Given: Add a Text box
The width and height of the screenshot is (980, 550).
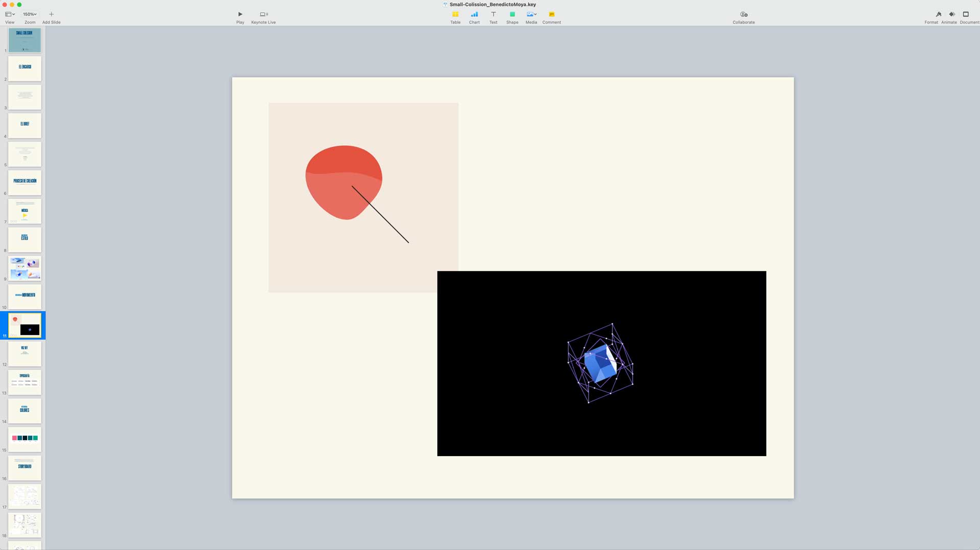Looking at the screenshot, I should pos(493,14).
